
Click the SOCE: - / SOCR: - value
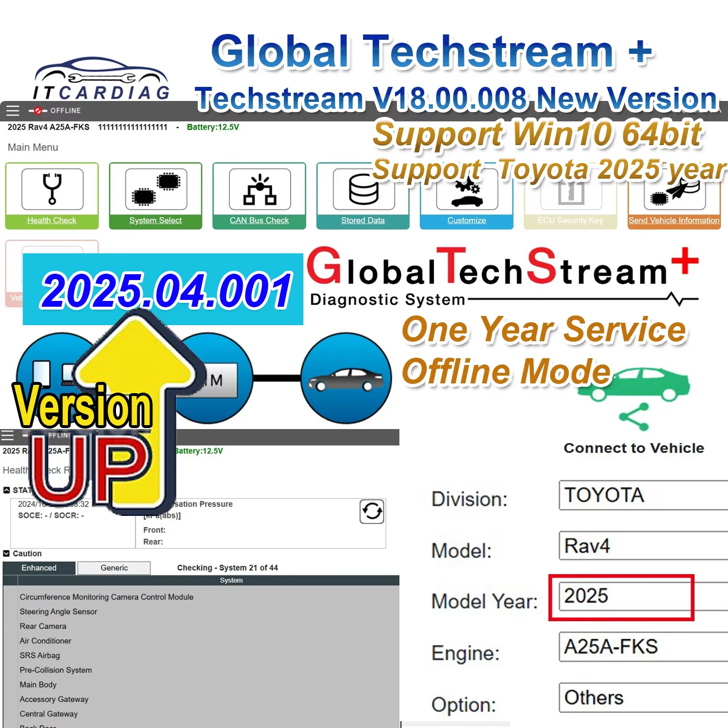coord(51,515)
